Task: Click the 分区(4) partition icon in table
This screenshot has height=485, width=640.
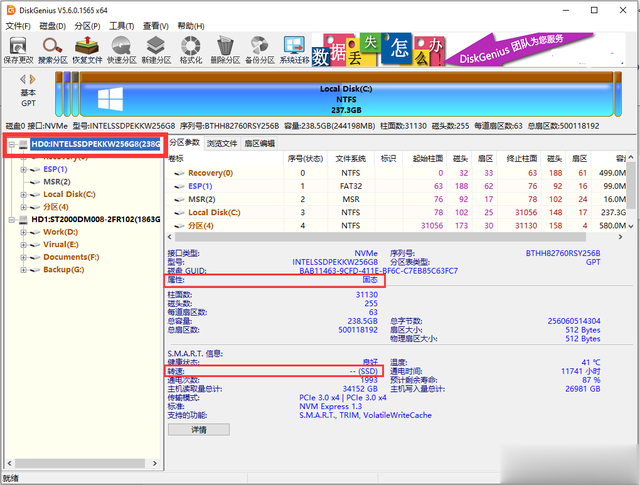Action: 179,226
